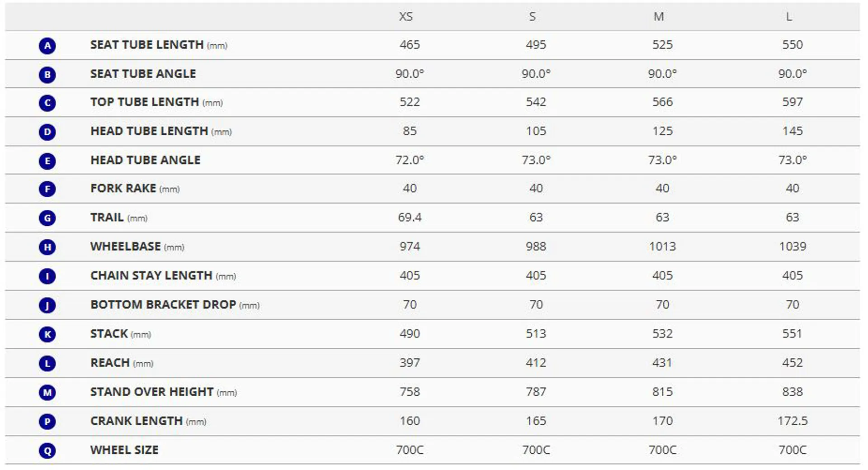Select the Q icon for Wheel Size
This screenshot has height=470, width=868.
47,451
